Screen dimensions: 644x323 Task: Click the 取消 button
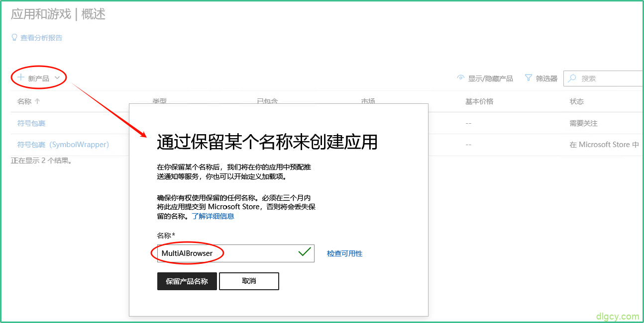[x=249, y=281]
